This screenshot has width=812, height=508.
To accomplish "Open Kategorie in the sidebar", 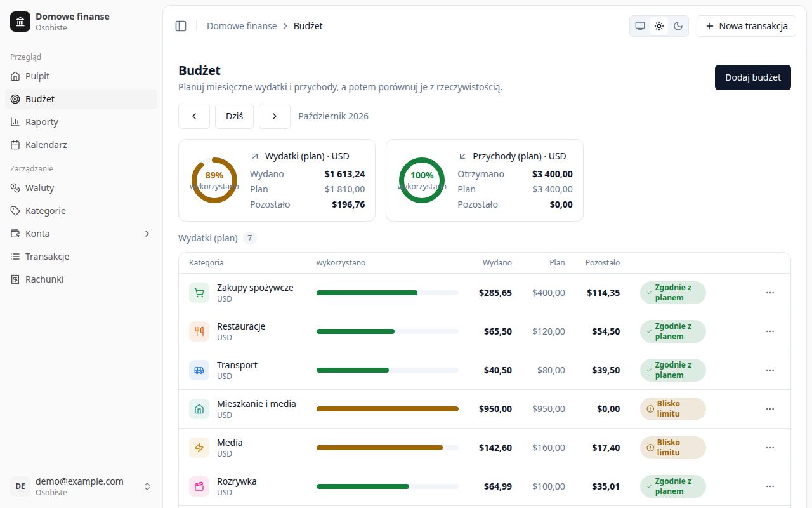I will (81, 211).
